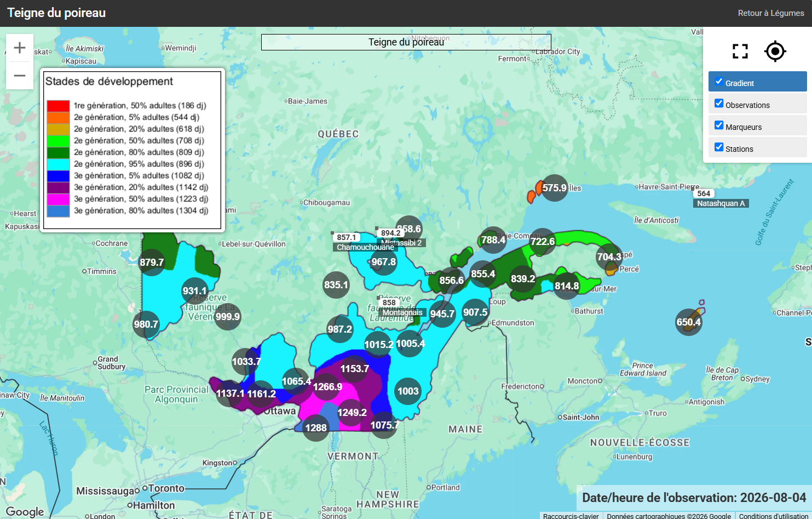Viewport: 812px width, 519px height.
Task: Click the light blue 1304 dj swatch
Action: point(58,211)
